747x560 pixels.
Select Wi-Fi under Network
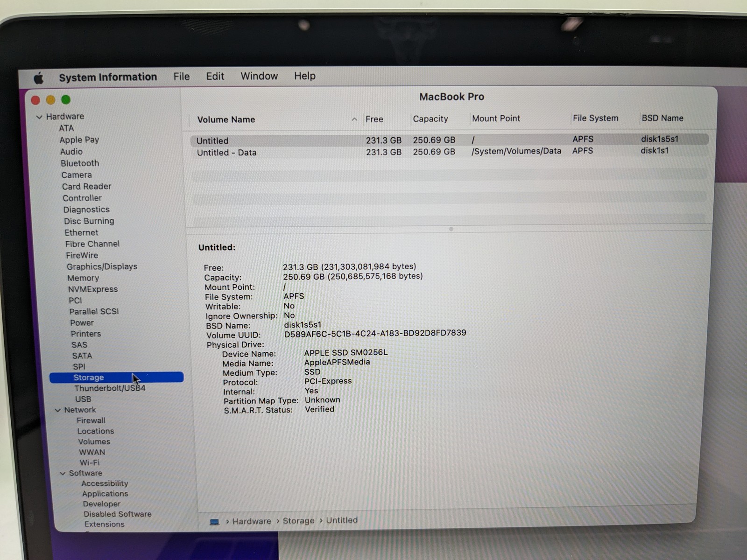point(90,462)
